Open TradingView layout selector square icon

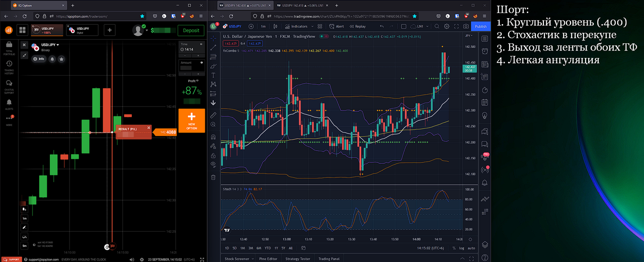click(x=404, y=26)
